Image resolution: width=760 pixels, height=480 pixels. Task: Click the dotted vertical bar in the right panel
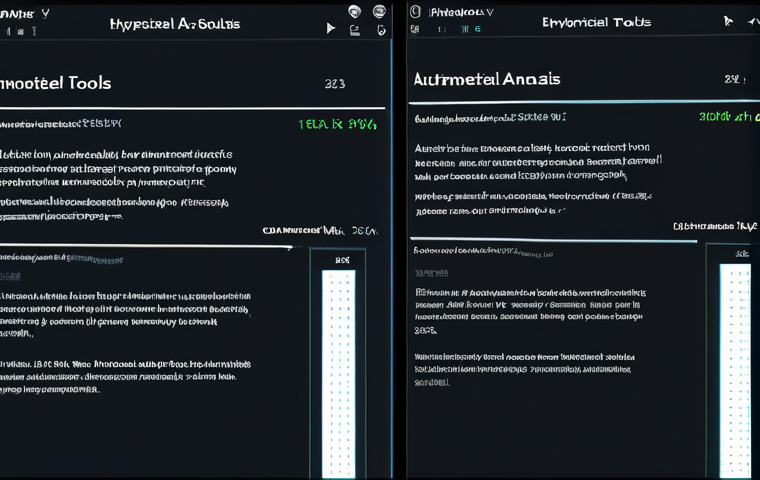(x=735, y=370)
